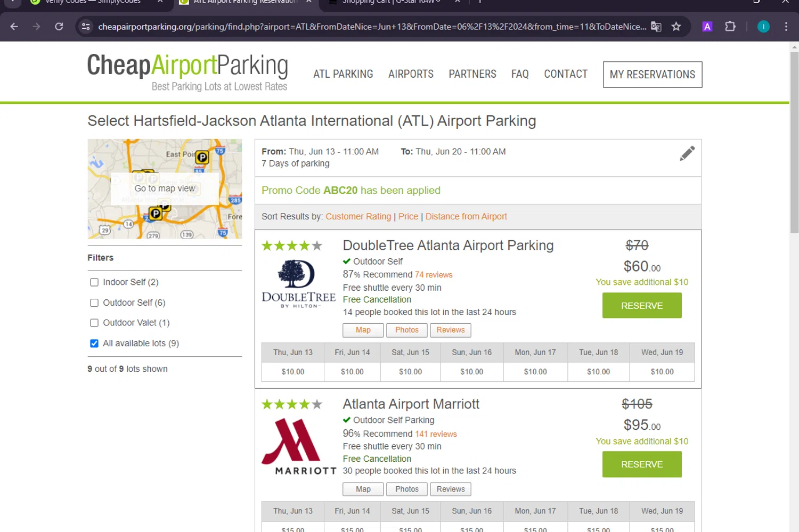Click DoubleTree Free Cancellation text
Viewport: 799px width, 532px height.
tap(377, 300)
